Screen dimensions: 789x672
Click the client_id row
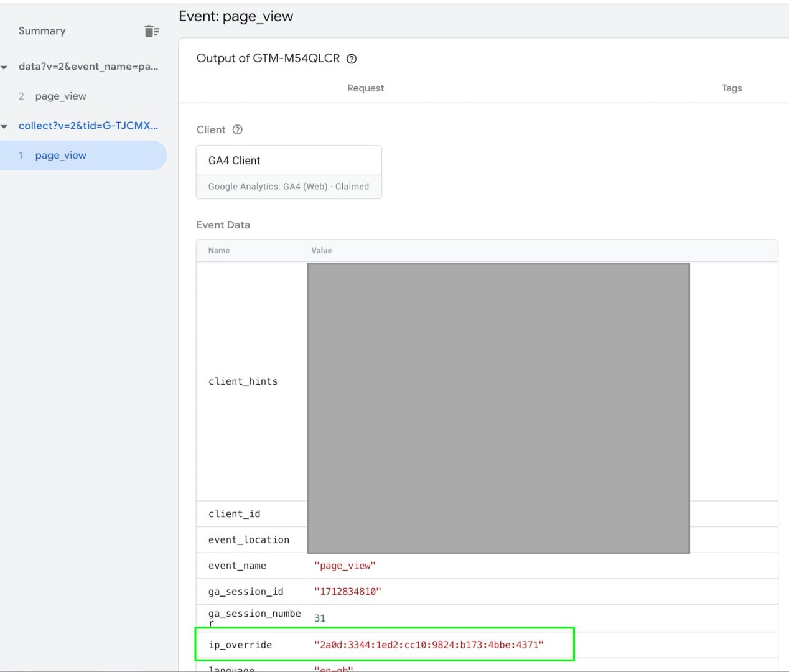click(234, 513)
